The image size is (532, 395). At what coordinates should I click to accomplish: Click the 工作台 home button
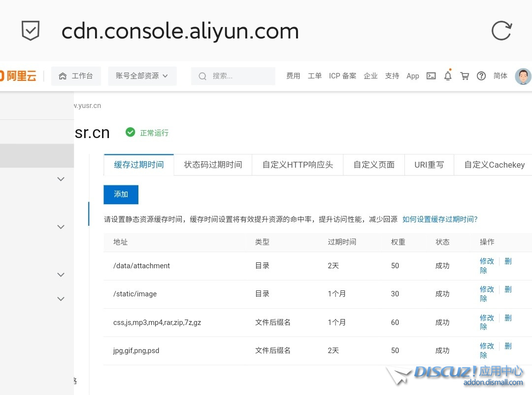point(76,76)
